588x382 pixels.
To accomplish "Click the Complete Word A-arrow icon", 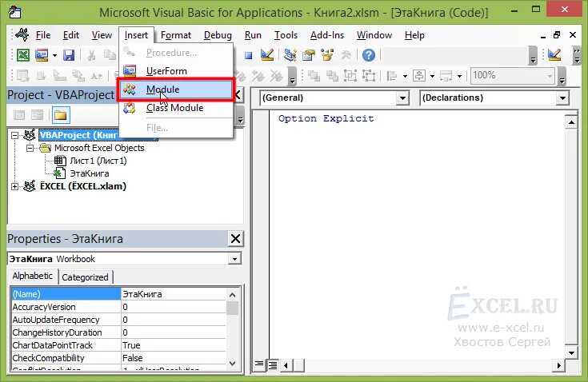I will click(96, 76).
